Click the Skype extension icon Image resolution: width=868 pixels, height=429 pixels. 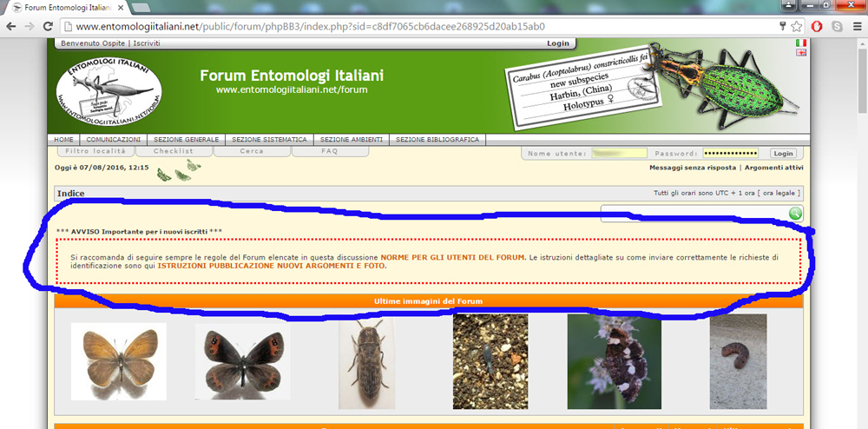click(x=836, y=26)
